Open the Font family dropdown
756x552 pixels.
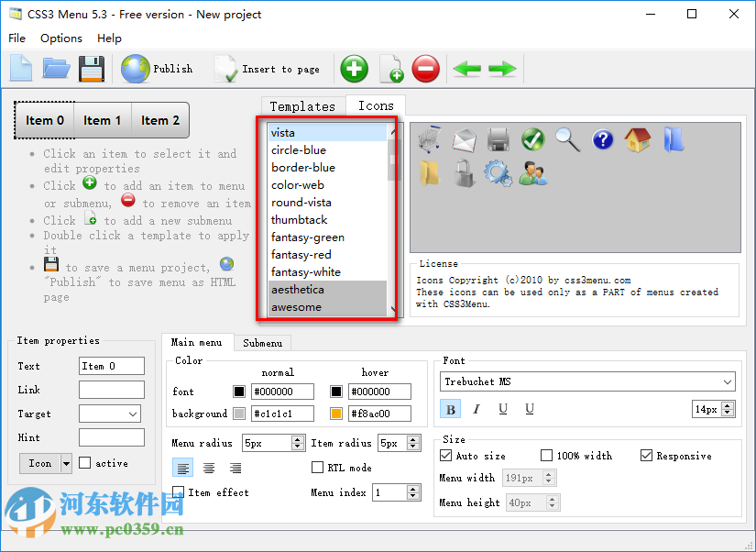tap(726, 381)
